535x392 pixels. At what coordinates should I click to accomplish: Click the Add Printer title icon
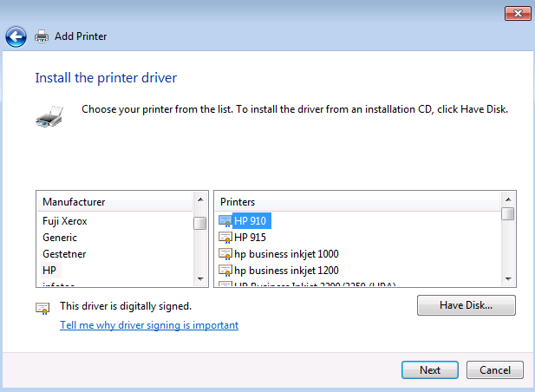(x=42, y=36)
